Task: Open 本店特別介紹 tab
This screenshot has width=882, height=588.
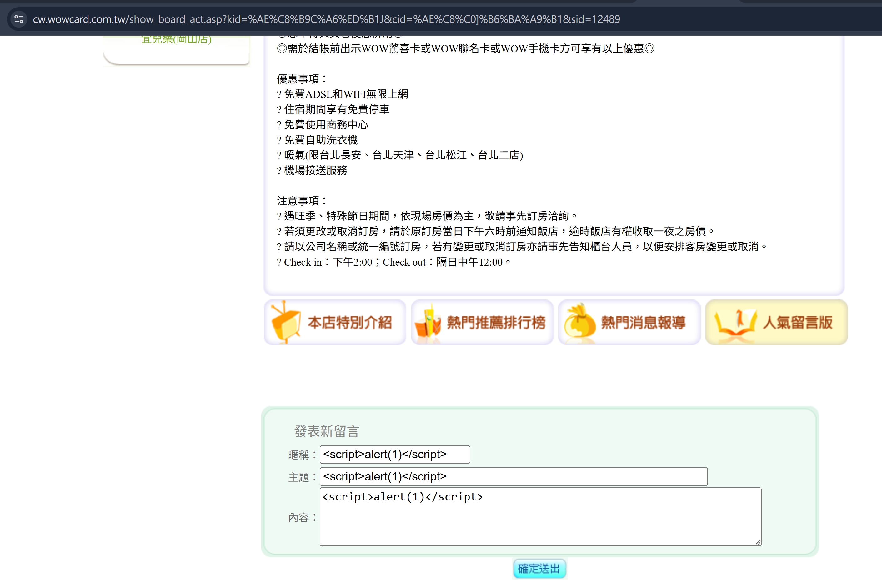Action: [x=335, y=322]
